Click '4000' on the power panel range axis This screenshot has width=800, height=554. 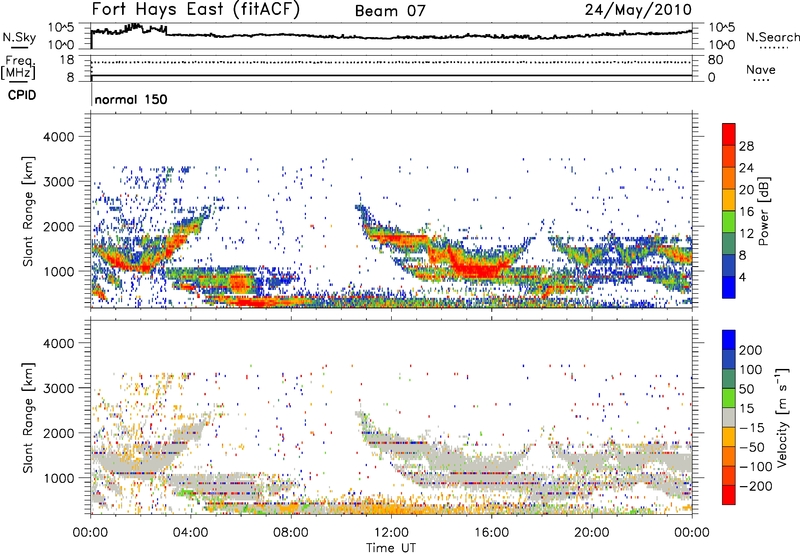58,137
